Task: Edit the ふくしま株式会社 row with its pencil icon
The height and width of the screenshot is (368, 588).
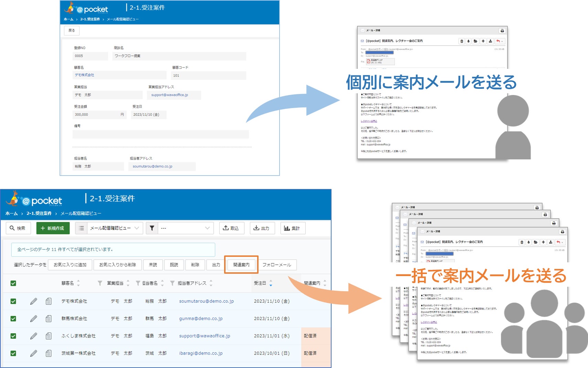Action: coord(33,336)
